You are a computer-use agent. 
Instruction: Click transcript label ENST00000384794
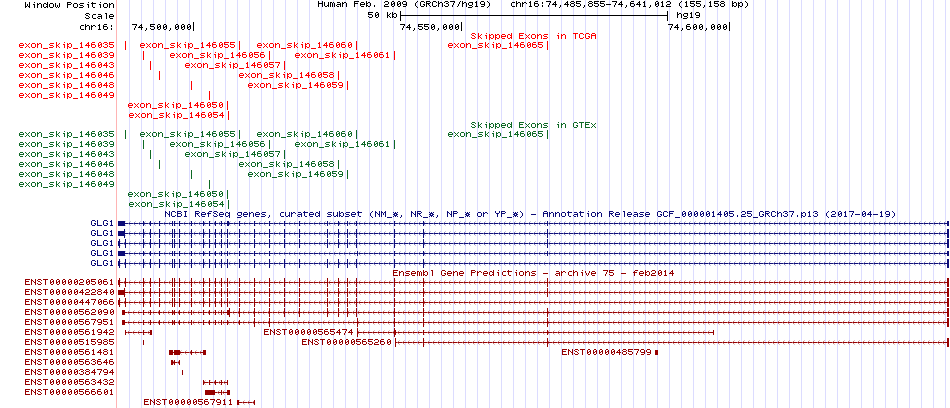point(69,372)
